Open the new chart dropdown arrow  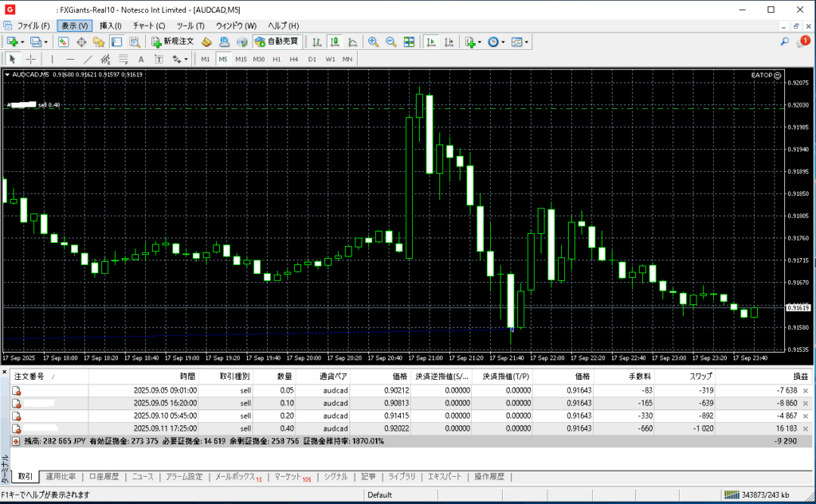(23, 41)
